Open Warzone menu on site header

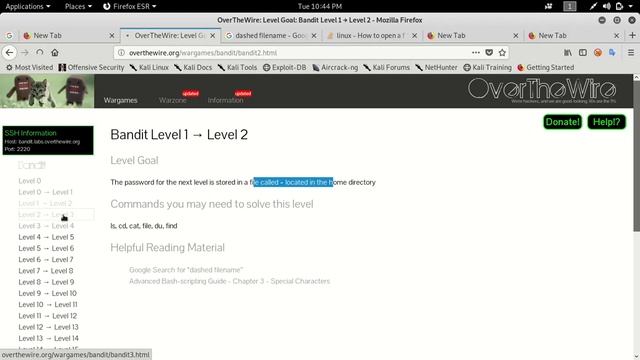point(173,100)
